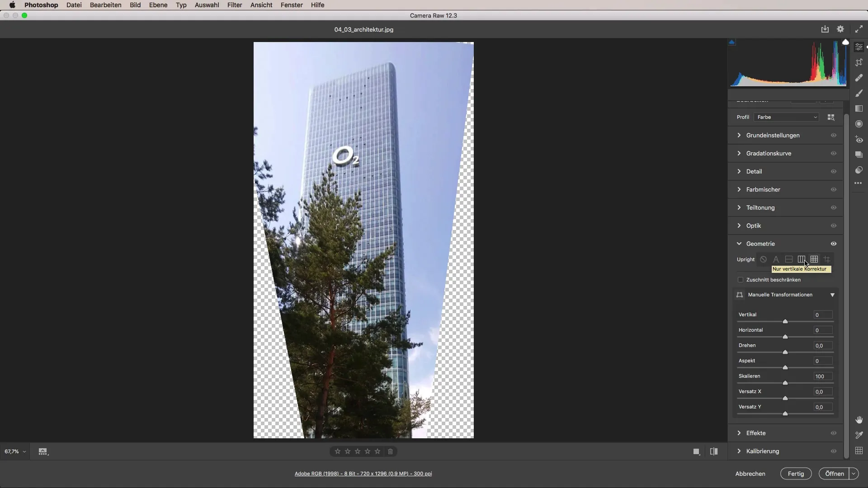Open the zoom level dropdown

pos(15,451)
